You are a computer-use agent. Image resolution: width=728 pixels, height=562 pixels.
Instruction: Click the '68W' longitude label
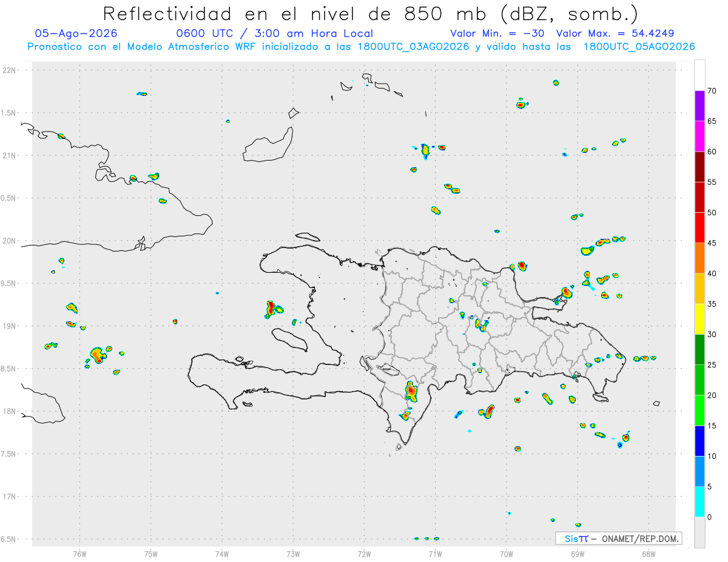coord(649,553)
